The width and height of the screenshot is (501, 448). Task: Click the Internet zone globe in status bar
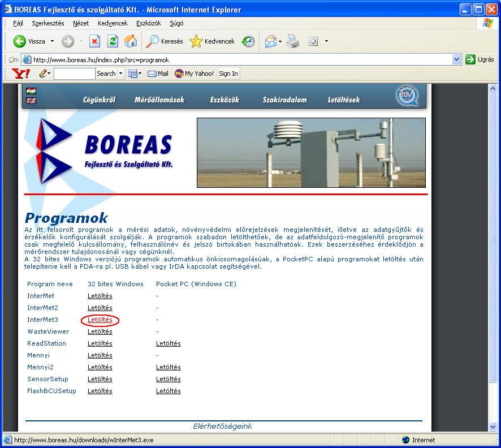click(x=406, y=440)
